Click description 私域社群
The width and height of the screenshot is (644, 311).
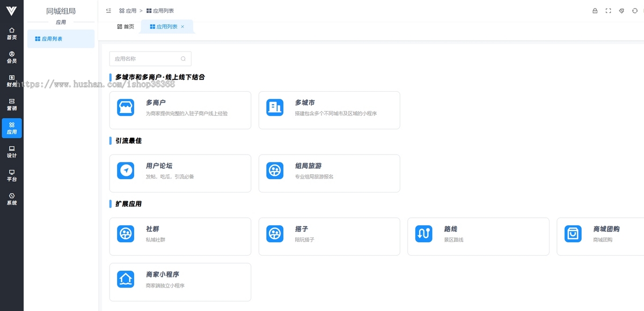tap(156, 240)
